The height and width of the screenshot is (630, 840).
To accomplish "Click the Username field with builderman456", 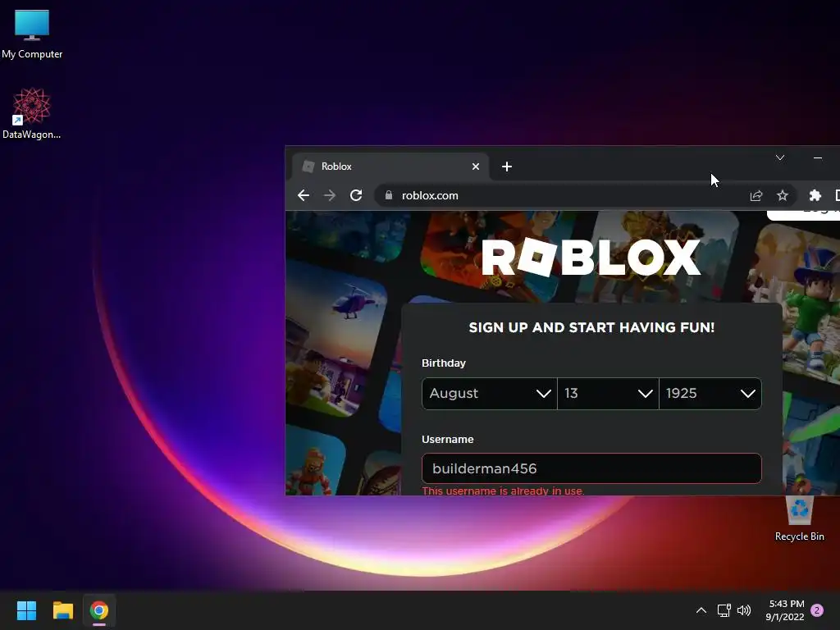I will tap(591, 468).
